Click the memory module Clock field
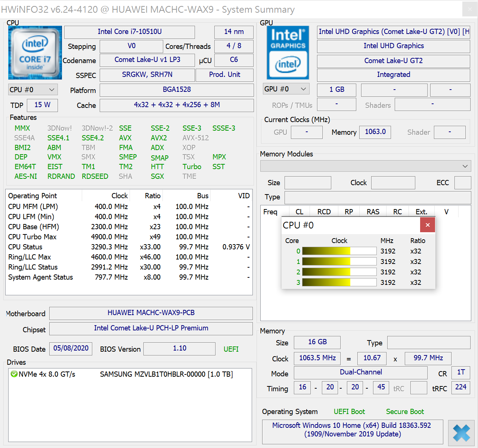 393,183
